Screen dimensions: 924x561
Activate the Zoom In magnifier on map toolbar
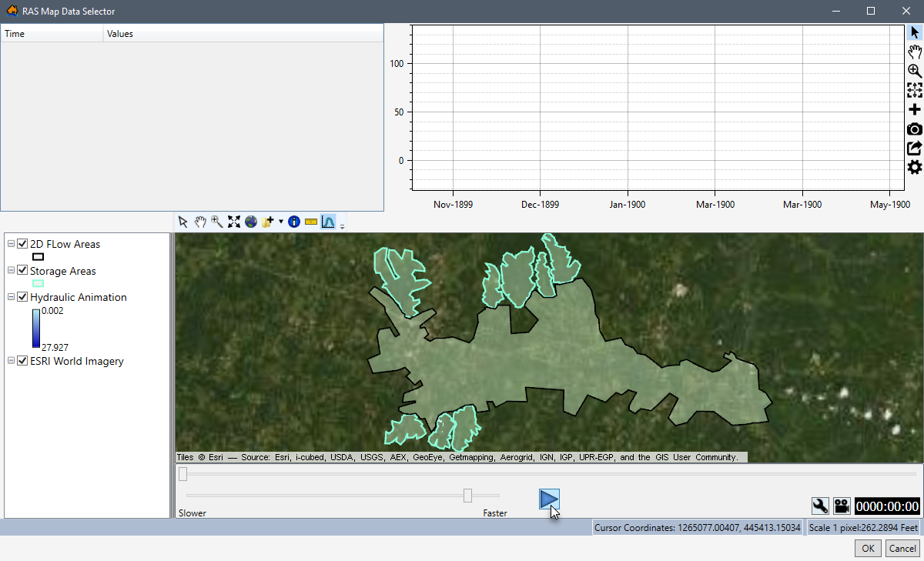tap(216, 222)
